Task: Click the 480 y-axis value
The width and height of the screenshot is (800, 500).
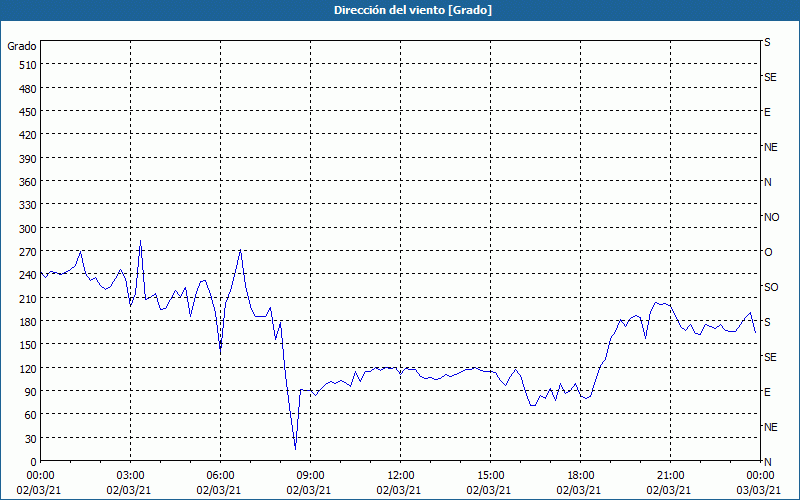Action: tap(28, 89)
